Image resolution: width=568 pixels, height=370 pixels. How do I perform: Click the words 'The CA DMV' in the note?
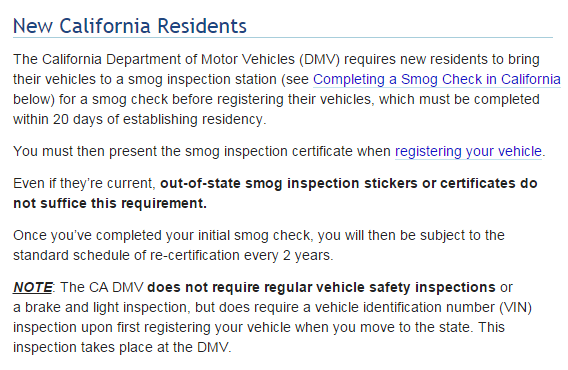click(102, 287)
